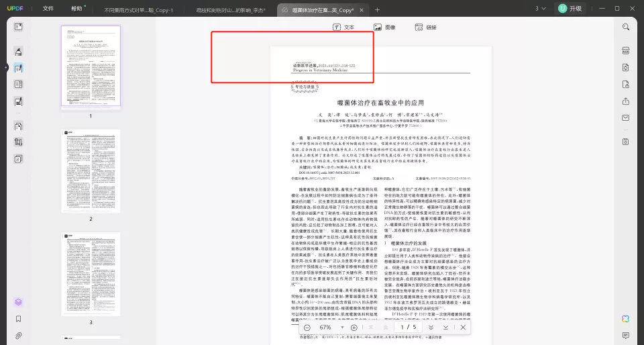644x345 pixels.
Task: Select page 3 thumbnail
Action: (91, 275)
